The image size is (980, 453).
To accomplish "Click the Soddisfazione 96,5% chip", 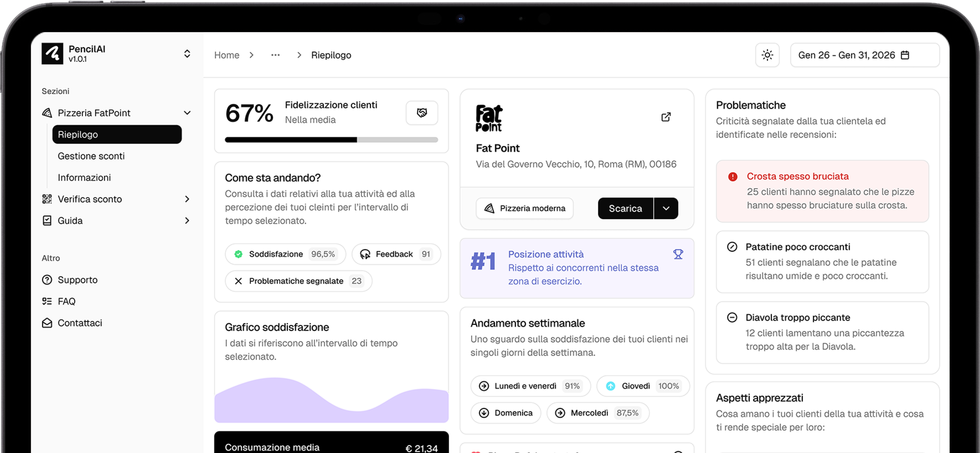I will coord(285,254).
